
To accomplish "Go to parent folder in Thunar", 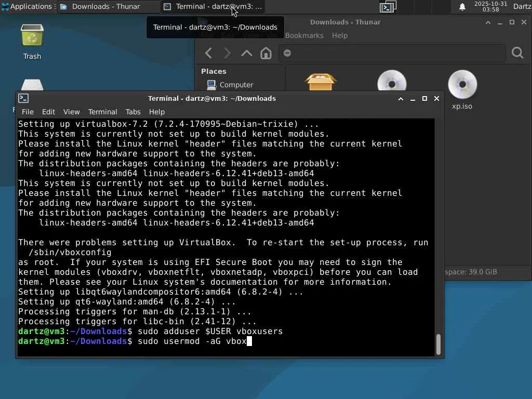I will point(247,54).
